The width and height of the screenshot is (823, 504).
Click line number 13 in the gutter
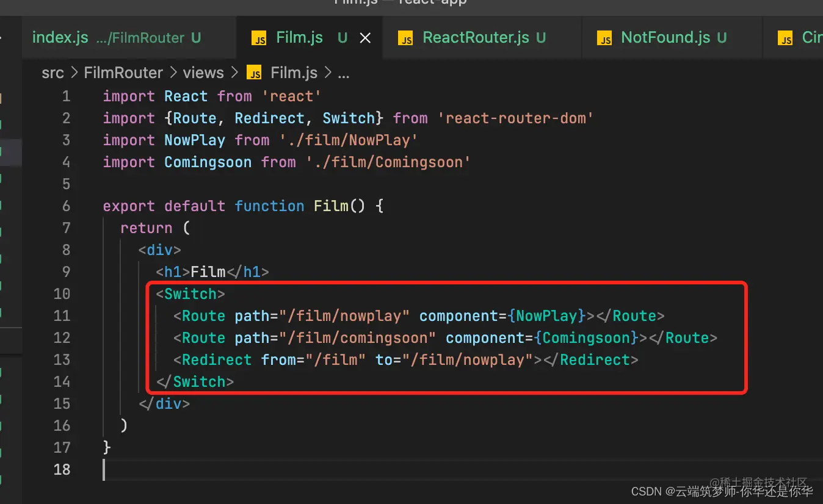[x=62, y=360]
